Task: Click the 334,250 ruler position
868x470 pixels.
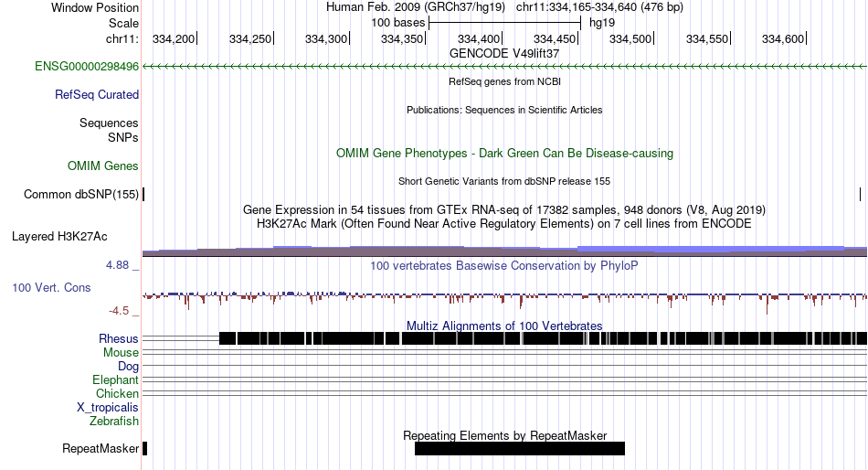Action: pos(250,38)
